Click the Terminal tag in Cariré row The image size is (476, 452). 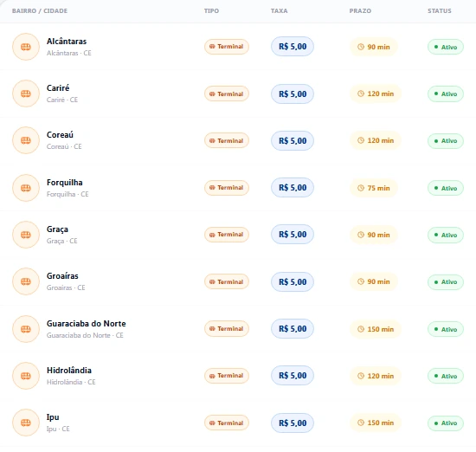pos(227,94)
